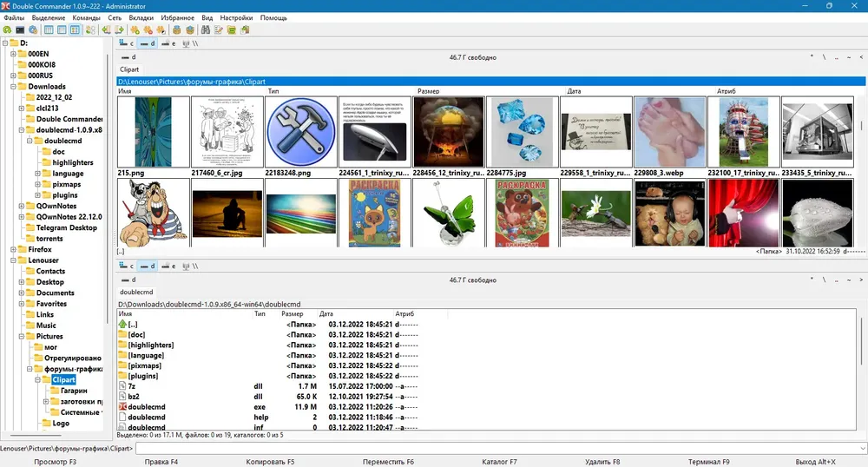Screen dimensions: 868x467
Task: Click lower panel vertical scrollbar
Action: coord(861,369)
